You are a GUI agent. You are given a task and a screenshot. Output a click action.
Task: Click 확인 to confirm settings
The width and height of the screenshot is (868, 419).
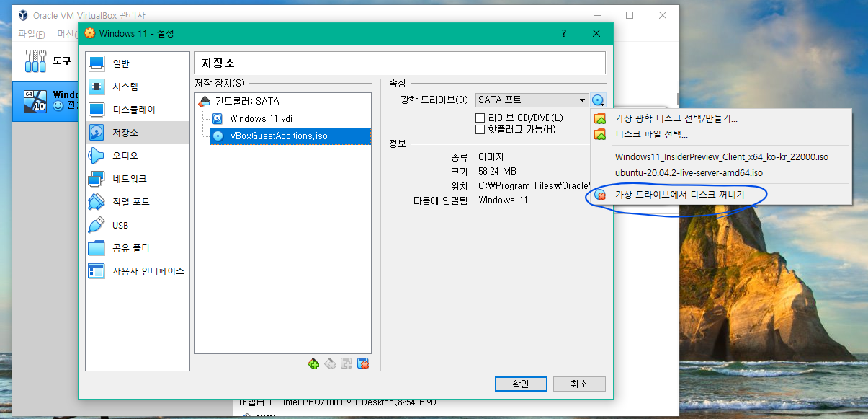(521, 384)
